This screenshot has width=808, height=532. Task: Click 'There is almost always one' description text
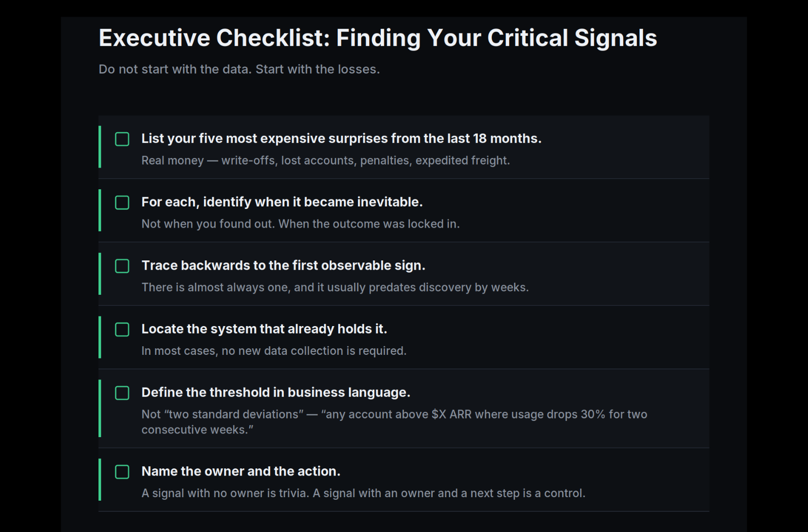[x=335, y=287]
